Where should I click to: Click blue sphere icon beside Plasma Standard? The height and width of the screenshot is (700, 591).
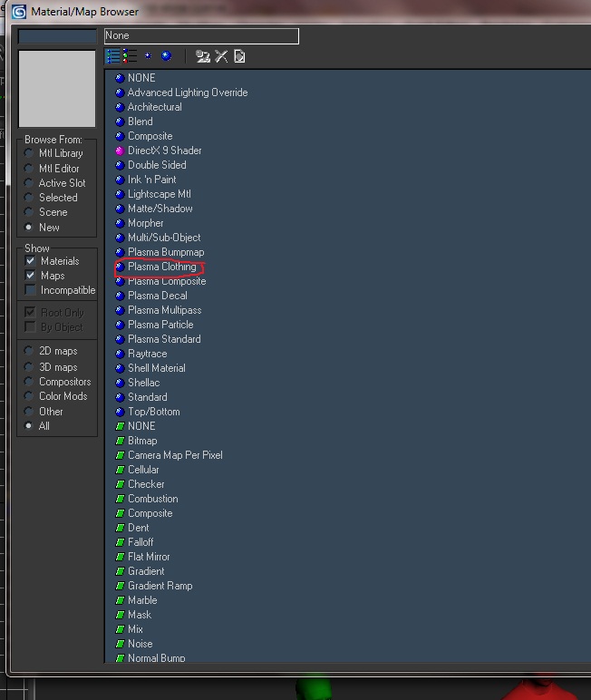120,339
